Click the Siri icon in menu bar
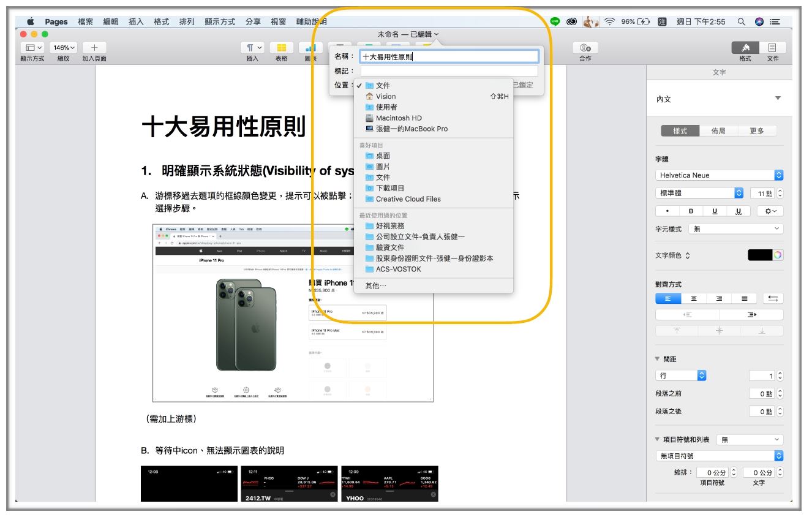Viewport: 812px width, 517px height. click(x=759, y=21)
